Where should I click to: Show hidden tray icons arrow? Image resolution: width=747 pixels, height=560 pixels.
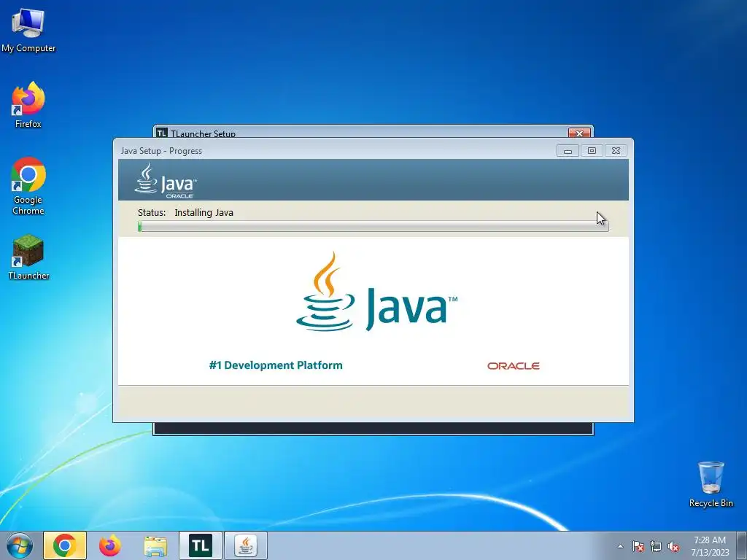pos(620,546)
